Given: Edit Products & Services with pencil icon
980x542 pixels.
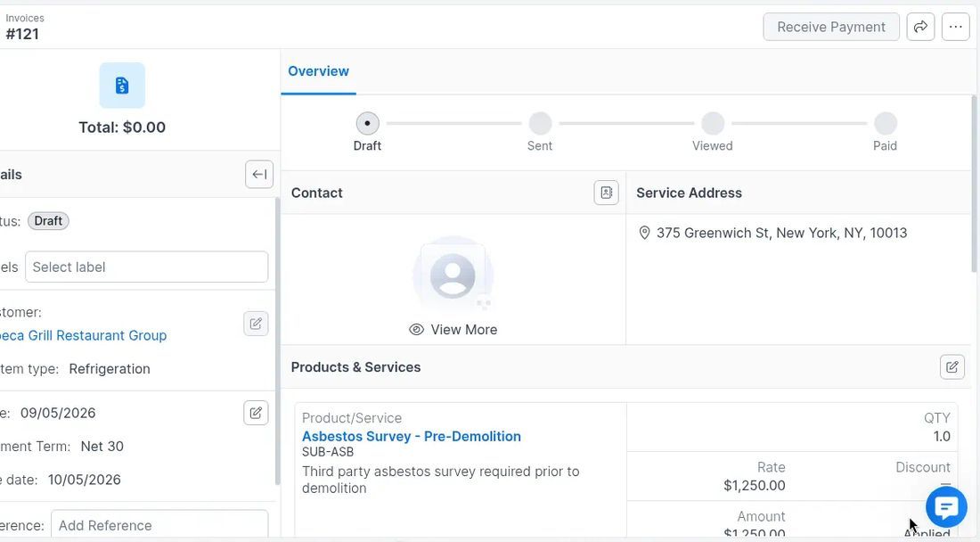Looking at the screenshot, I should [x=951, y=367].
